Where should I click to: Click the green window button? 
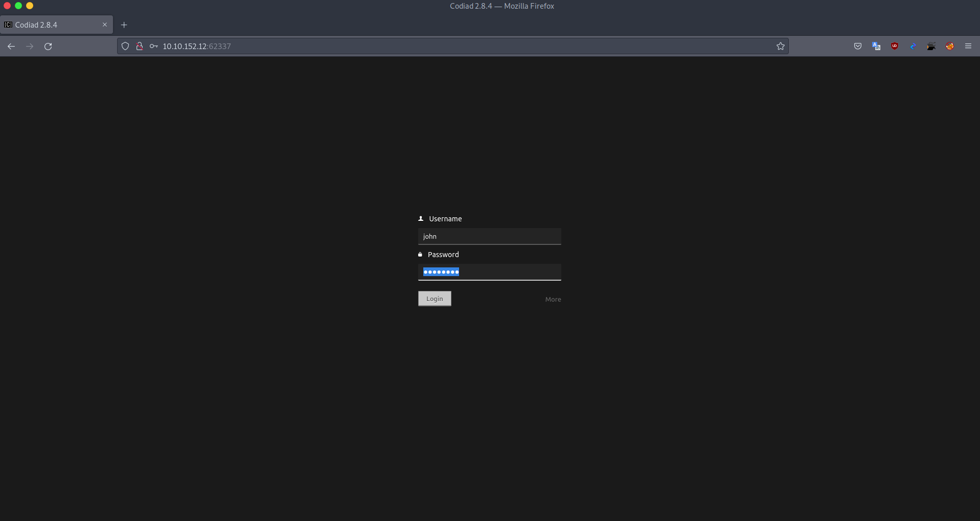pyautogui.click(x=18, y=6)
